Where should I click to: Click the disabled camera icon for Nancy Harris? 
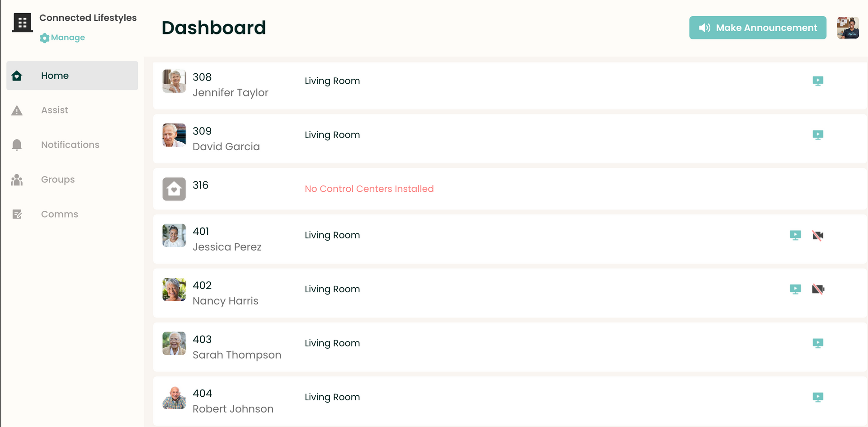pyautogui.click(x=818, y=289)
